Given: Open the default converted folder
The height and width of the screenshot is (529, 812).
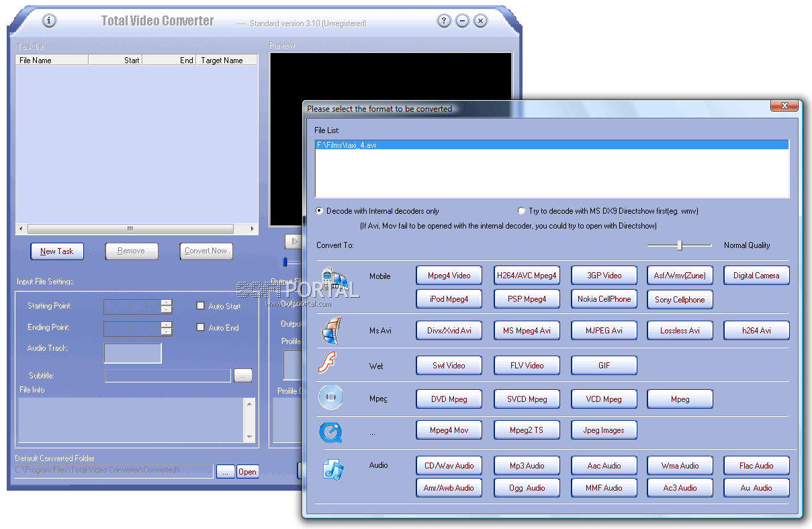Looking at the screenshot, I should tap(248, 471).
